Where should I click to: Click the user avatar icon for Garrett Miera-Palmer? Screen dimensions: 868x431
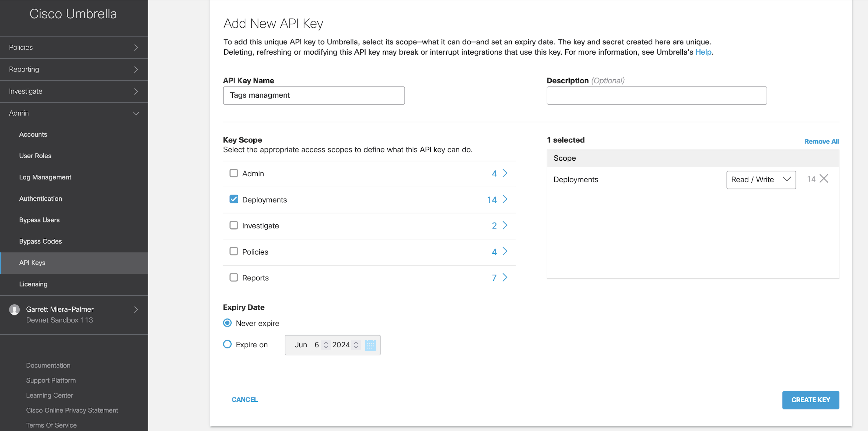(x=14, y=309)
